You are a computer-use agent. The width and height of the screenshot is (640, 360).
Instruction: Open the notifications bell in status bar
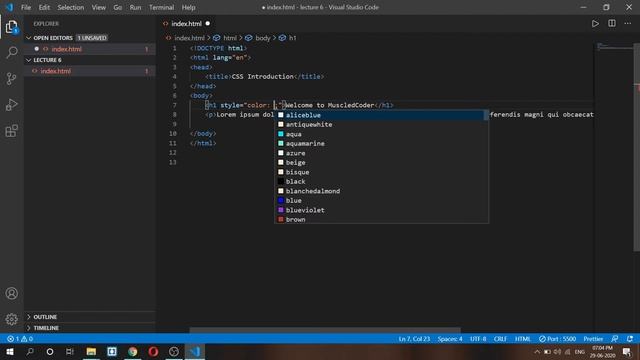point(630,339)
